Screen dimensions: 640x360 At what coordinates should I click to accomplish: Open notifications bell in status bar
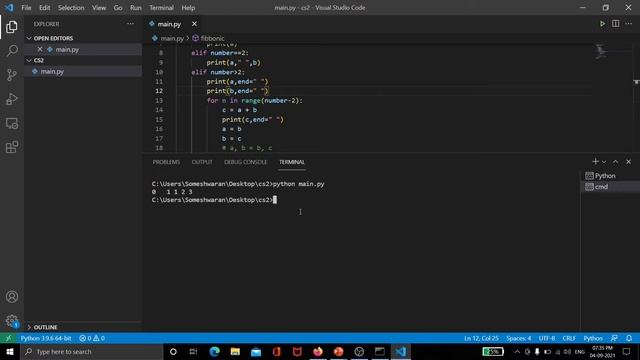click(x=629, y=338)
